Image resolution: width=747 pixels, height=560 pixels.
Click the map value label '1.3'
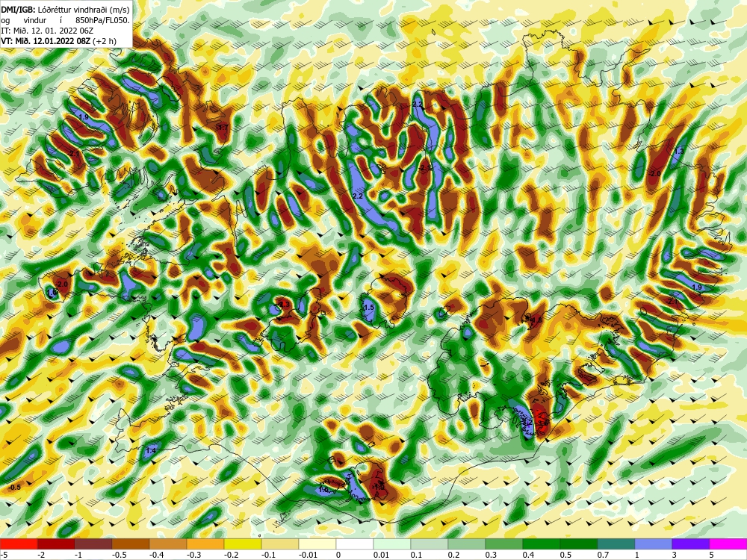(x=679, y=151)
